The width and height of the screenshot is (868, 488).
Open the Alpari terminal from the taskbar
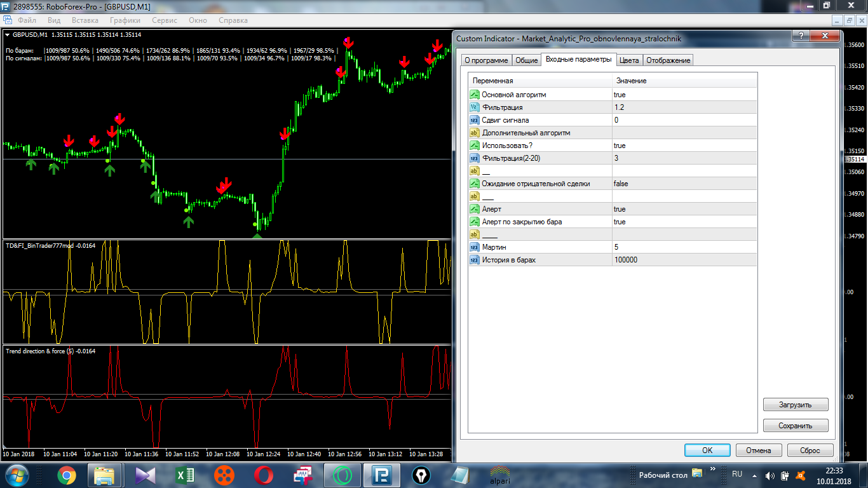(500, 475)
